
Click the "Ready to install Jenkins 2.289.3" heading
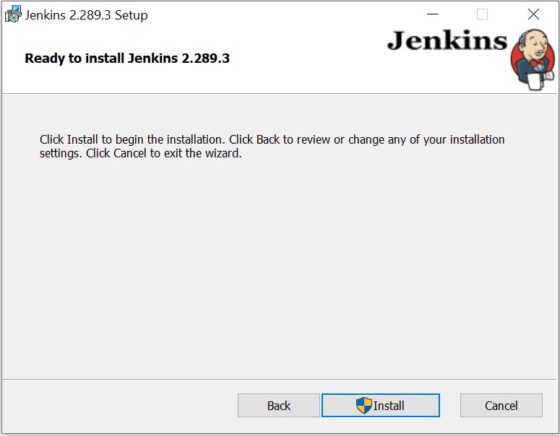point(127,58)
